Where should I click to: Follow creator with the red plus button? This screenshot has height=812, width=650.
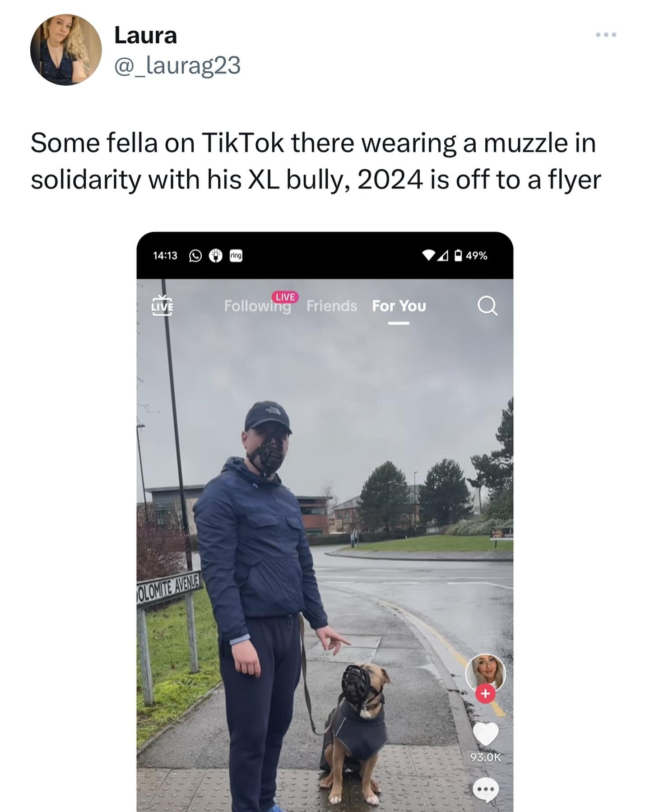click(x=485, y=693)
